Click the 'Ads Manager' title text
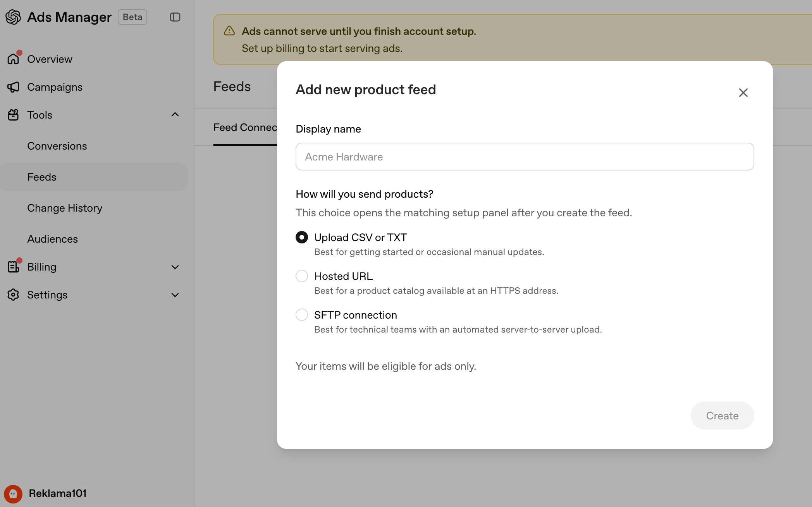812x507 pixels. pos(69,17)
